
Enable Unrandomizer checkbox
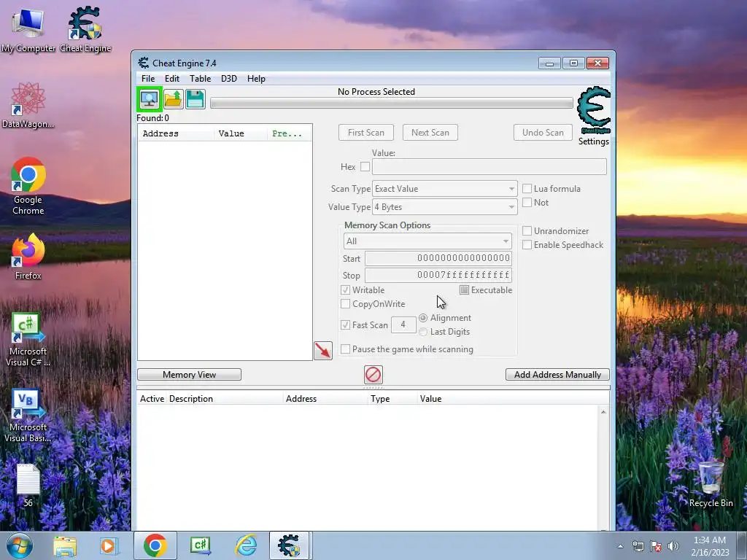coord(527,231)
